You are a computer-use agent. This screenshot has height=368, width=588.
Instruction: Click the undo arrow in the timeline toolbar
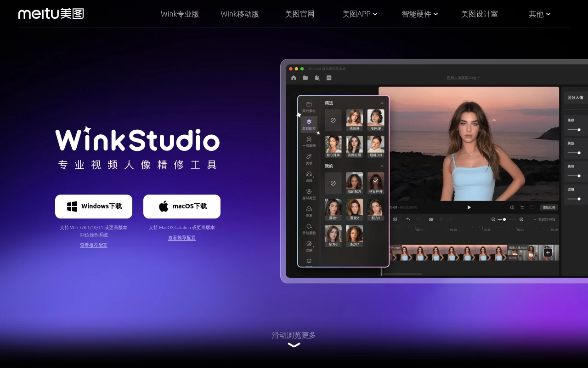point(408,219)
